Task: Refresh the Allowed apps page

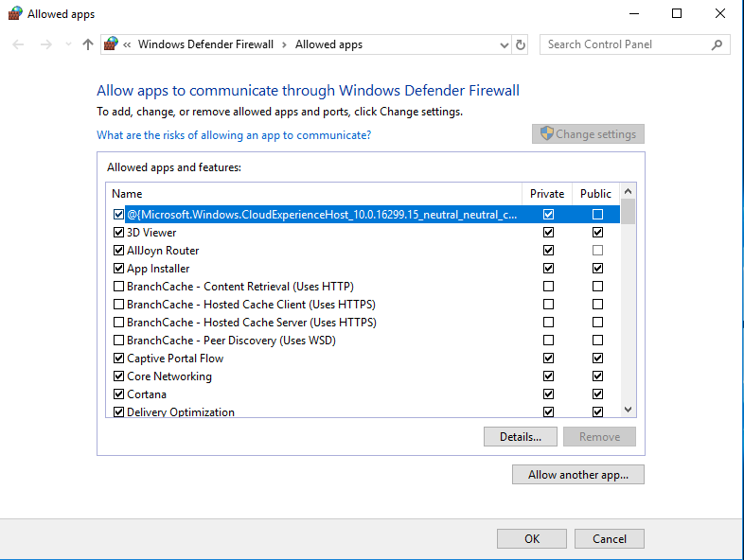Action: click(x=521, y=44)
